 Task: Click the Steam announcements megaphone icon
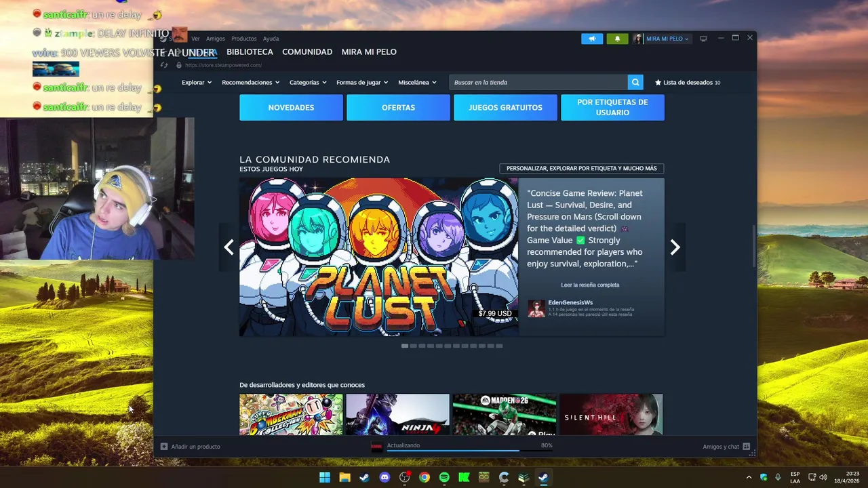pos(592,39)
